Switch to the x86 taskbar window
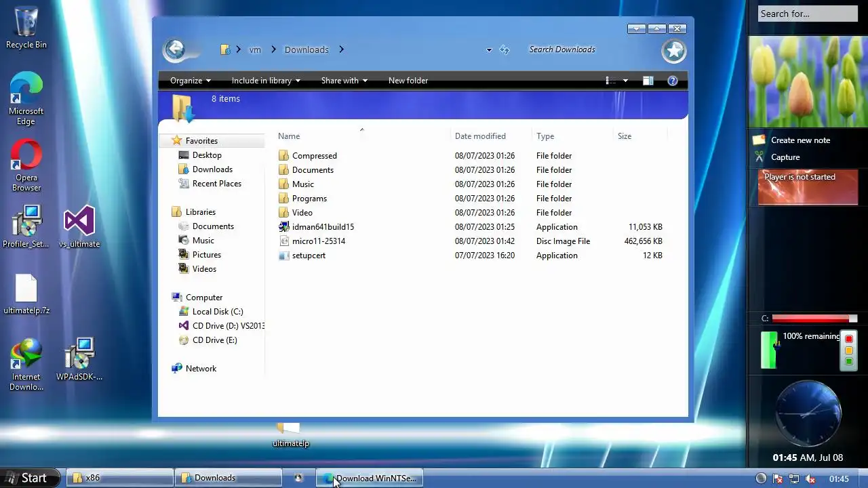The image size is (868, 488). 119,478
